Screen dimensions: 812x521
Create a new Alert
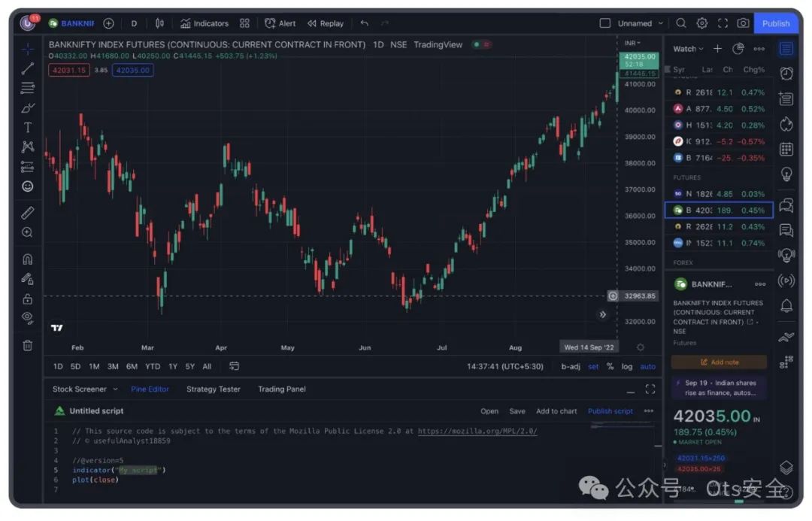tap(280, 23)
